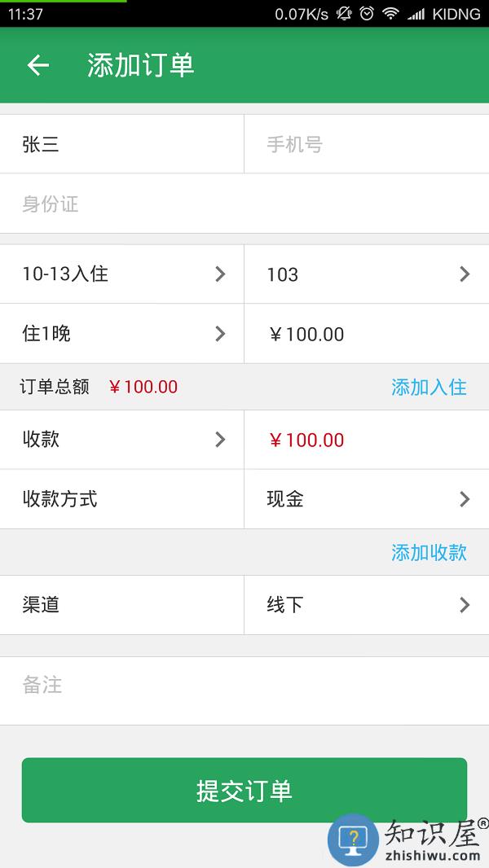
Task: Tap the 备注 remarks text field
Action: tap(244, 686)
